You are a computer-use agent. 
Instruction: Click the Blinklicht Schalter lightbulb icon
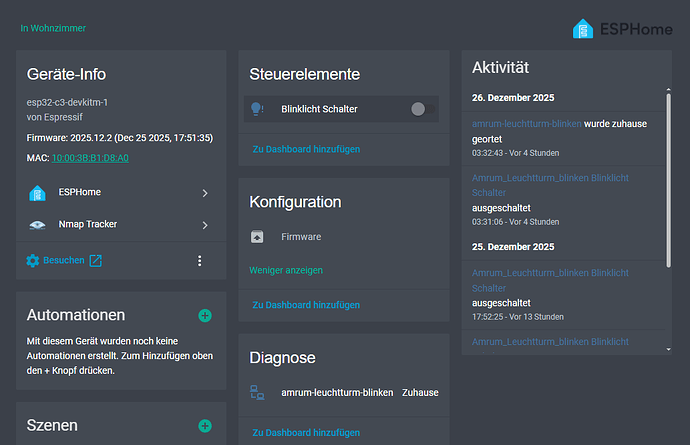(257, 109)
